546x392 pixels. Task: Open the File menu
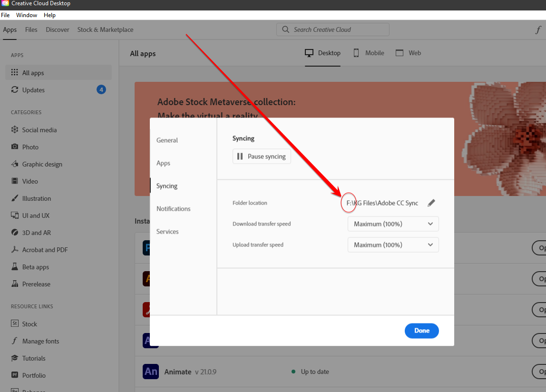[x=5, y=15]
